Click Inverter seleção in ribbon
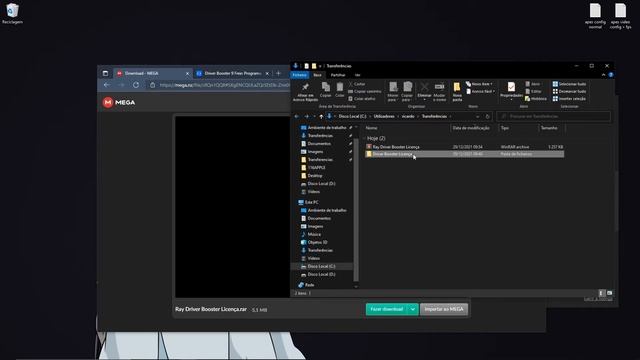 [x=569, y=99]
